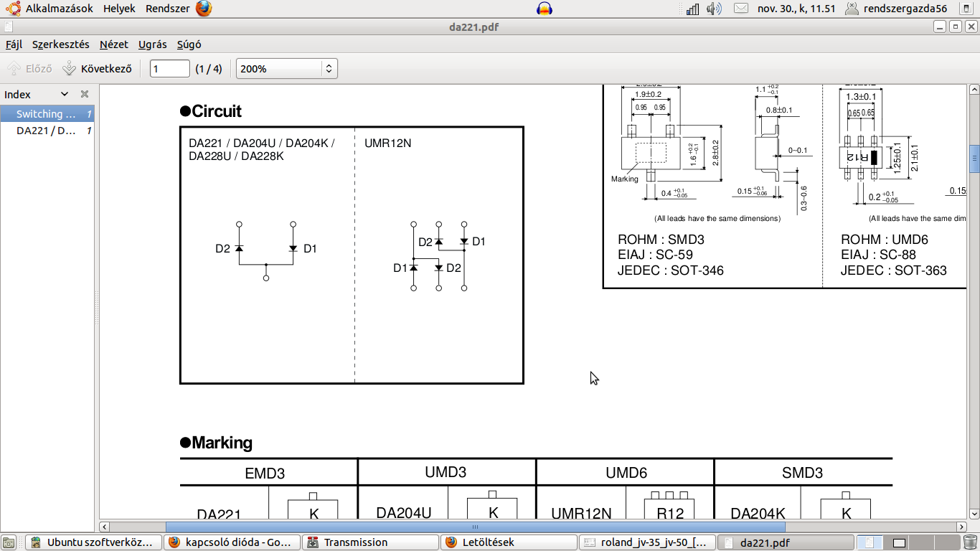Screen dimensions: 980x551
Task: Click "DA204K" in the Marking table
Action: (758, 514)
